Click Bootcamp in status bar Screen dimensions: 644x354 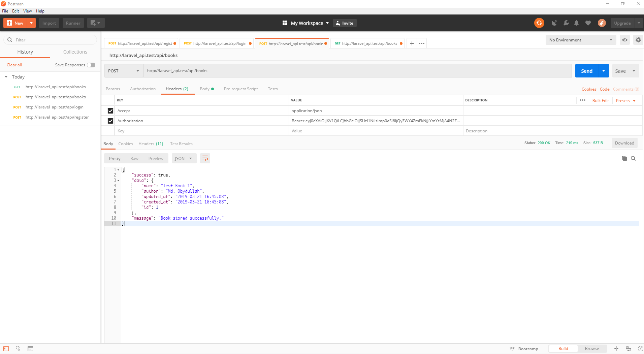[x=524, y=349]
